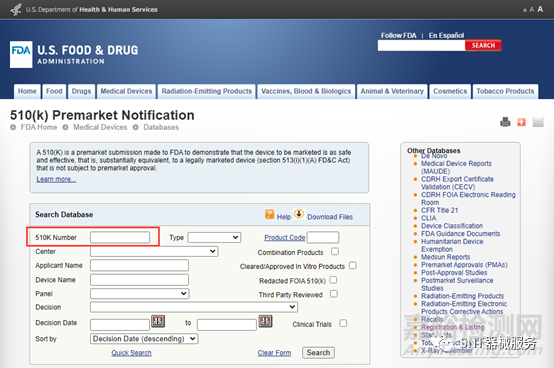Open Premarket Approvals (PMAs) link
The height and width of the screenshot is (368, 554).
tap(464, 265)
